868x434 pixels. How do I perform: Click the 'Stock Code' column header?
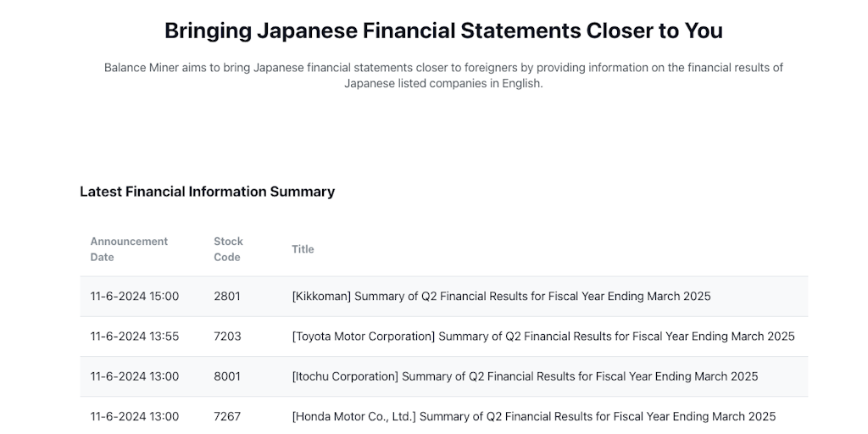[228, 249]
